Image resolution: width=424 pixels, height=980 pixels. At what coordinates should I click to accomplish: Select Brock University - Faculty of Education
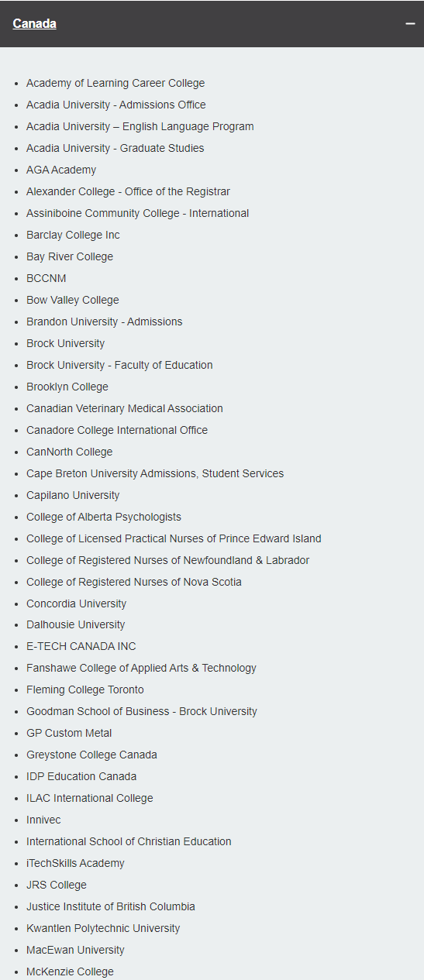click(119, 365)
